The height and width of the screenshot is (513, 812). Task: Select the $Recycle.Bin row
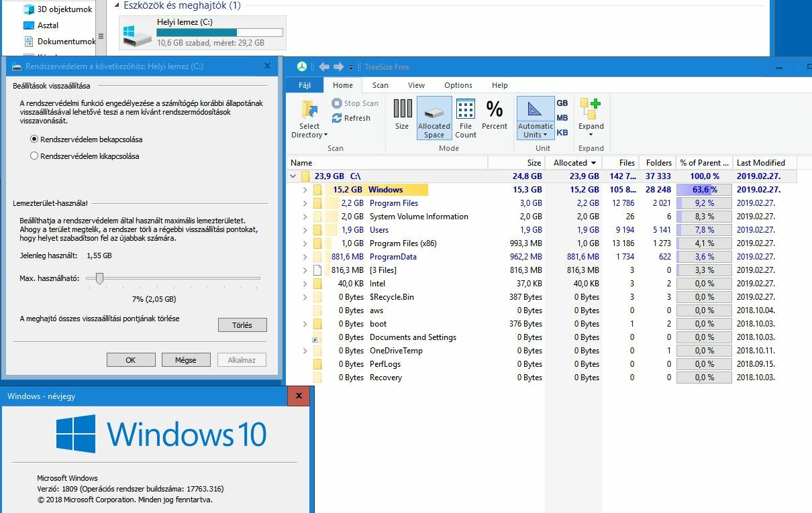(543, 297)
